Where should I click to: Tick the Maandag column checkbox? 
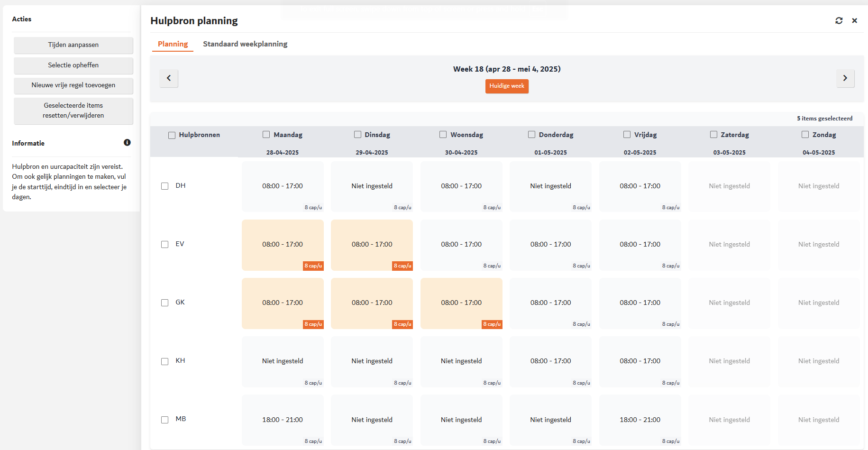pos(266,135)
